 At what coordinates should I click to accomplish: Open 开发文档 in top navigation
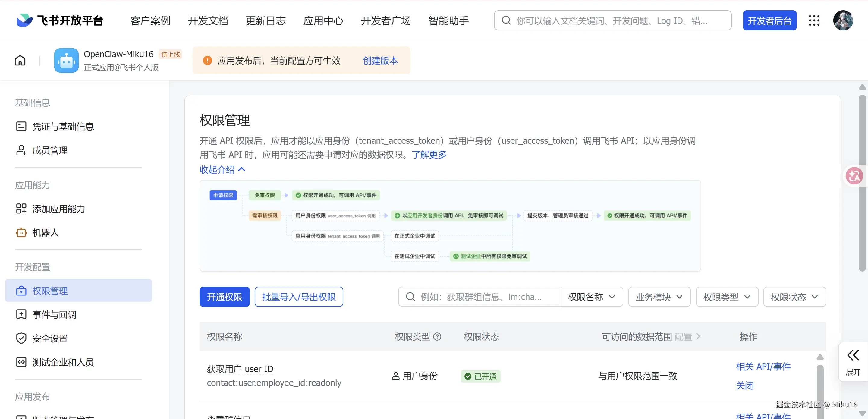(208, 20)
